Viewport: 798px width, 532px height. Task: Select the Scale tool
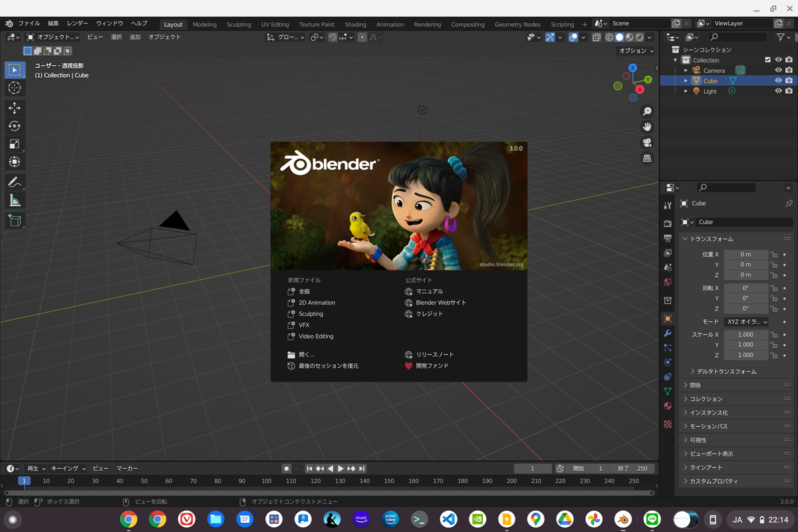pyautogui.click(x=15, y=144)
